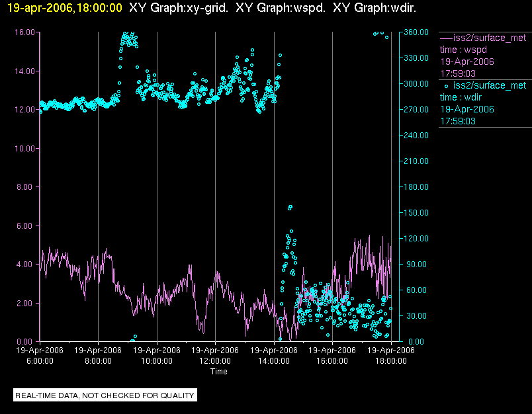Click the 12:00:00 time axis label
The image size is (532, 414).
click(x=215, y=361)
